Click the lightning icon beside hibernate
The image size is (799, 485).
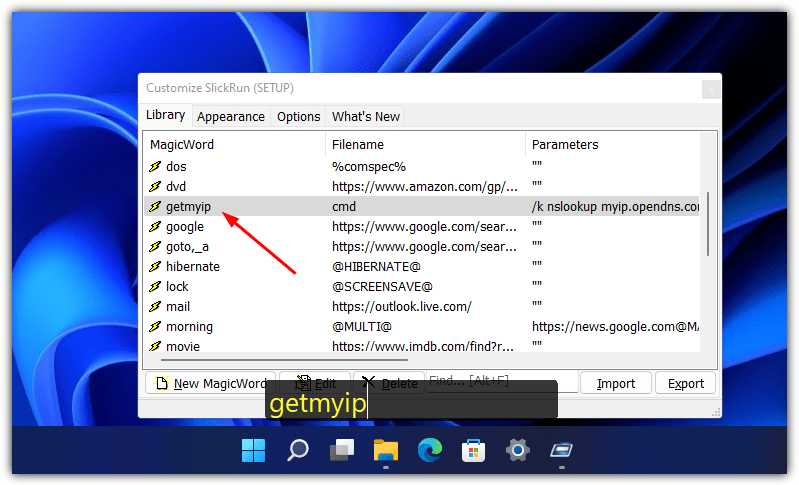155,266
